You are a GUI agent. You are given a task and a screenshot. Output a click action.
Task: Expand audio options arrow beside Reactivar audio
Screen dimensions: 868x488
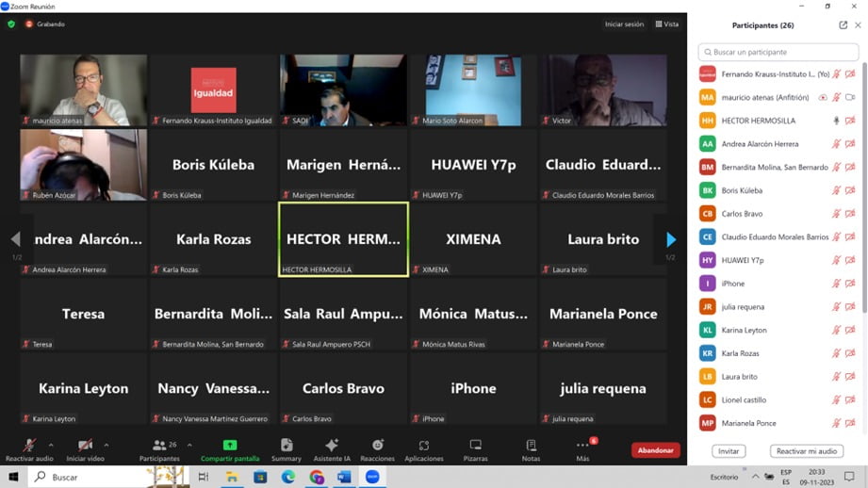tap(51, 445)
